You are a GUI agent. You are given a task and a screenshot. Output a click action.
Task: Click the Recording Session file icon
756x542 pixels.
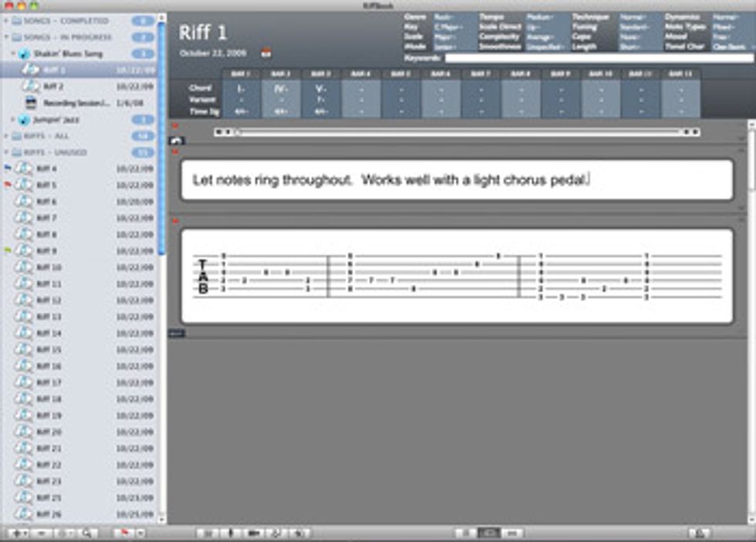[x=32, y=103]
